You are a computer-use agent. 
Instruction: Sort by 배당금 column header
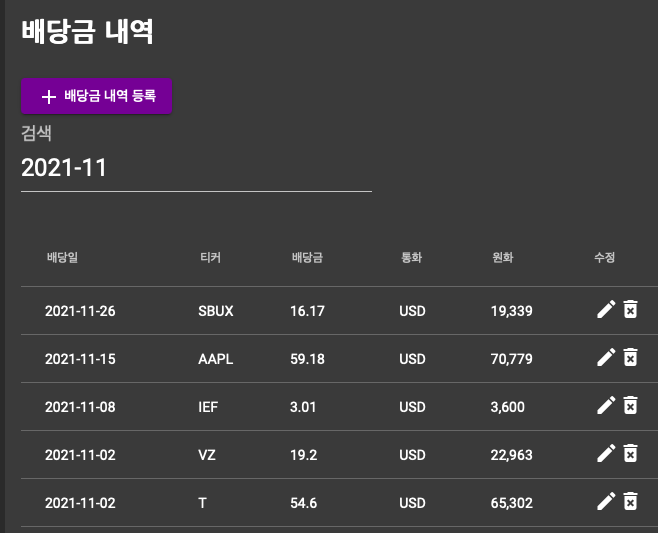click(307, 257)
